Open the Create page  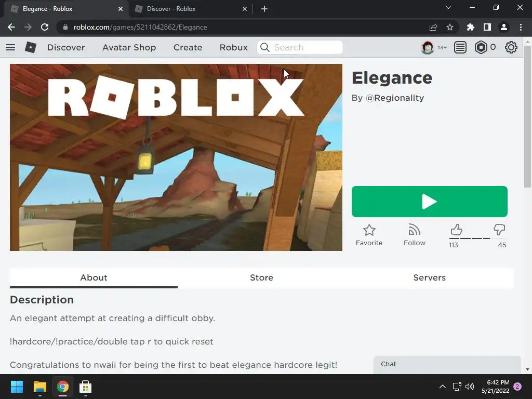coord(188,47)
